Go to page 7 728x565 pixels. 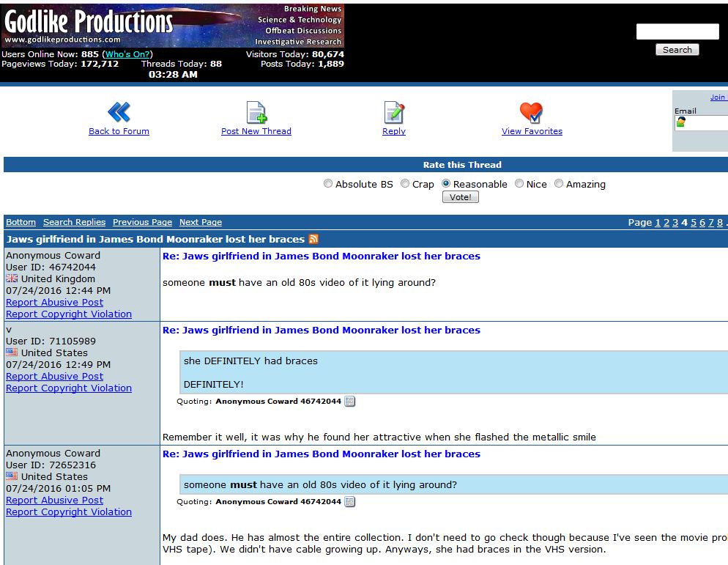pos(711,223)
